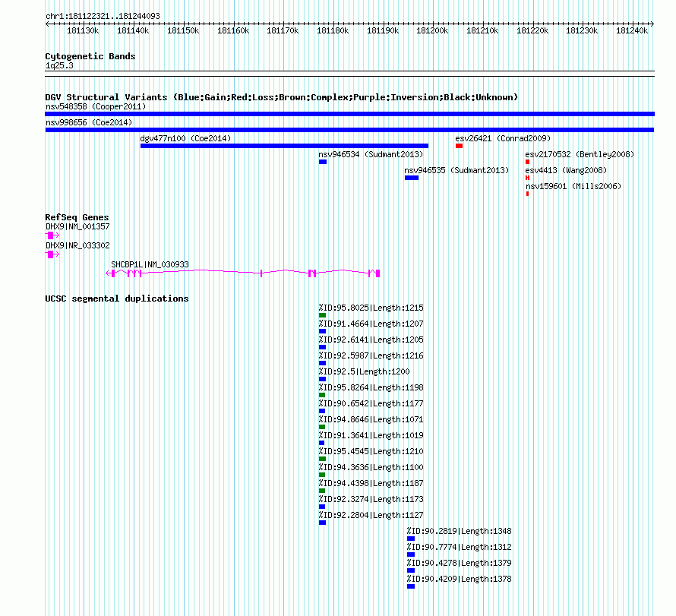Click the esv2170532 (Bentley2008) label
The image size is (676, 616).
pyautogui.click(x=580, y=154)
